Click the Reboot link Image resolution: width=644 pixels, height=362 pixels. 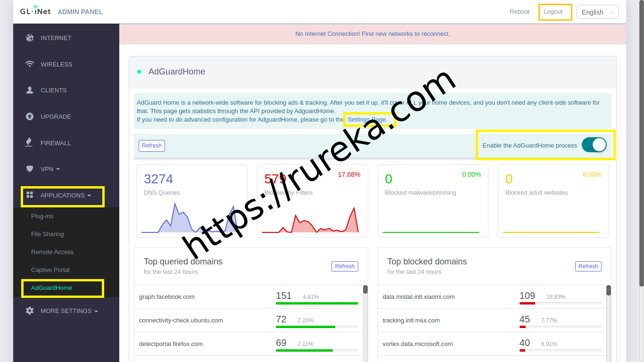(520, 12)
